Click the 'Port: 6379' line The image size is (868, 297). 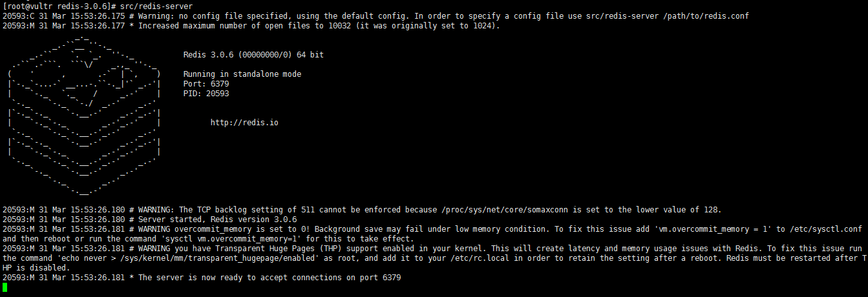(x=206, y=84)
